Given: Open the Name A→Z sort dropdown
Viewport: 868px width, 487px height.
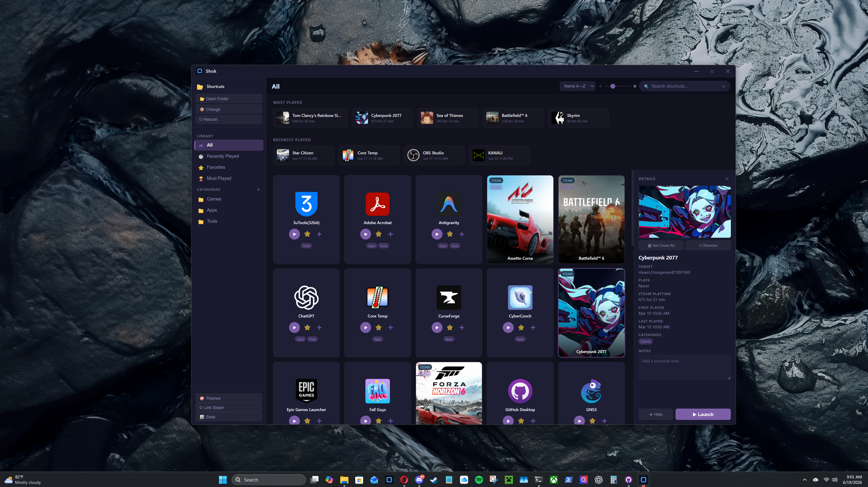Looking at the screenshot, I should pos(578,86).
